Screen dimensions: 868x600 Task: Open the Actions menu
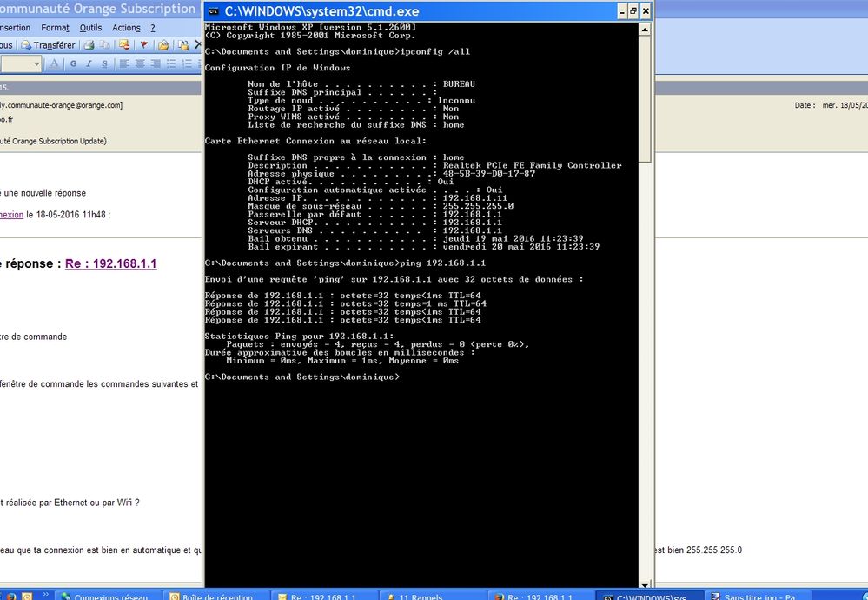pyautogui.click(x=126, y=28)
